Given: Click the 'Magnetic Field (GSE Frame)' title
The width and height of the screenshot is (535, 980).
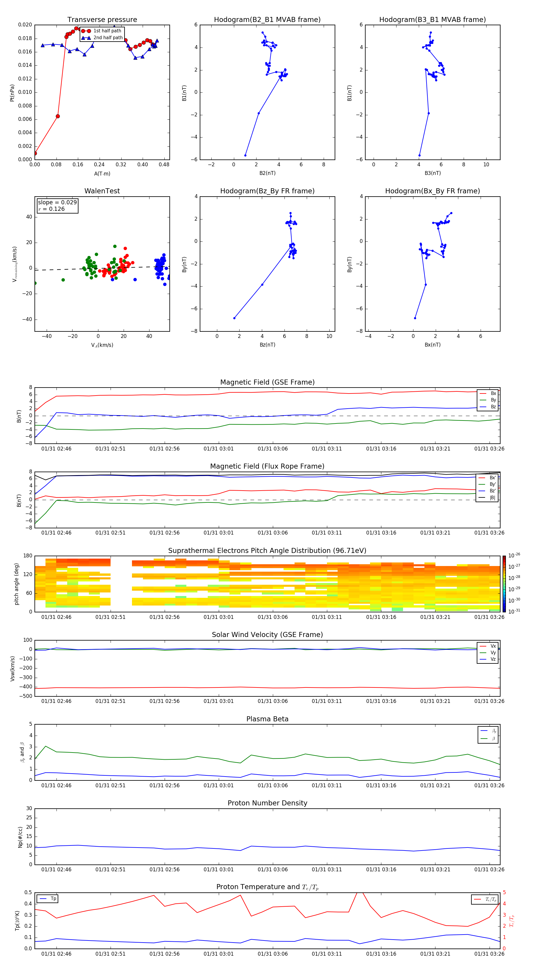Looking at the screenshot, I should point(267,382).
